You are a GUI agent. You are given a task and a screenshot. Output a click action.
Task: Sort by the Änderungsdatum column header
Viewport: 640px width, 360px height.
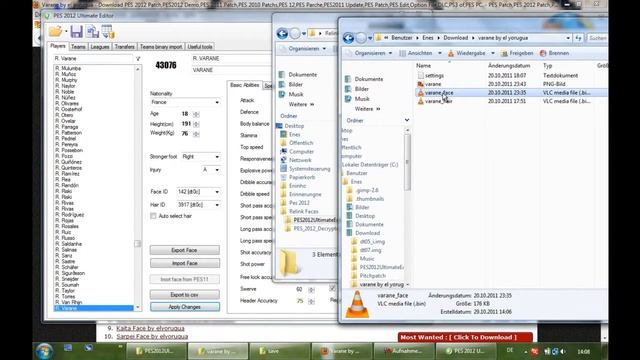point(509,65)
